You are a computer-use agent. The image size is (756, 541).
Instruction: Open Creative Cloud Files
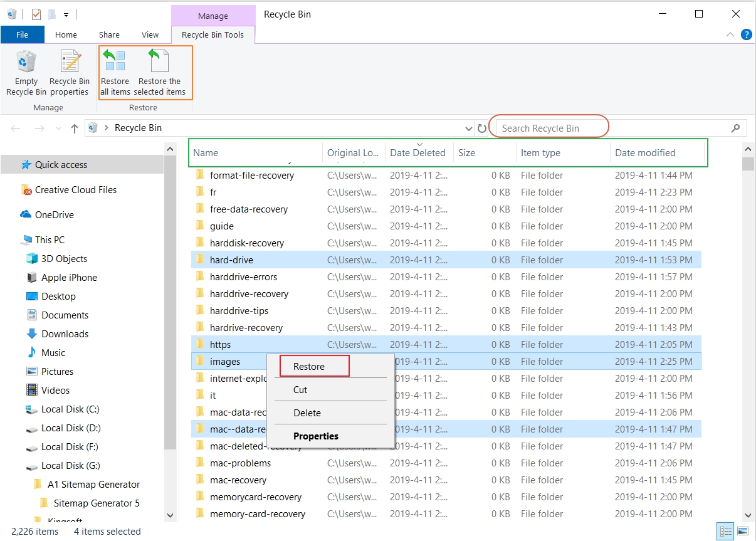69,190
